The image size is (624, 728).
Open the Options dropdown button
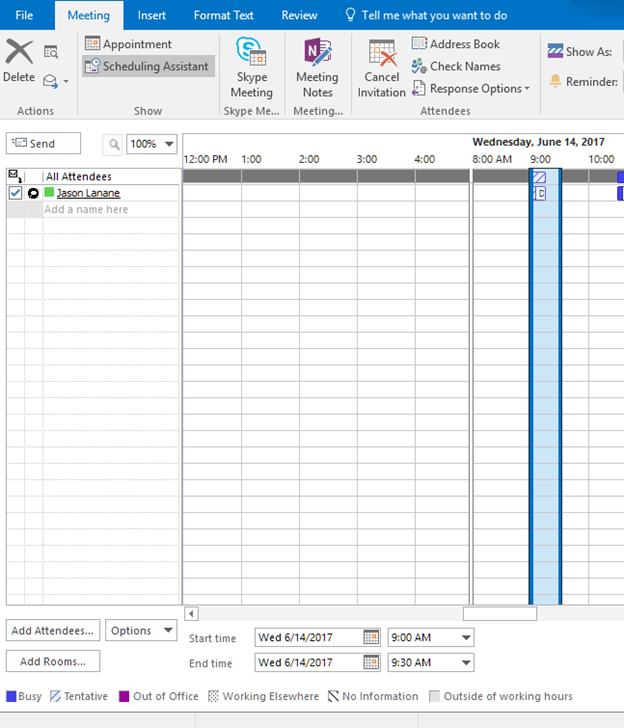click(x=141, y=630)
